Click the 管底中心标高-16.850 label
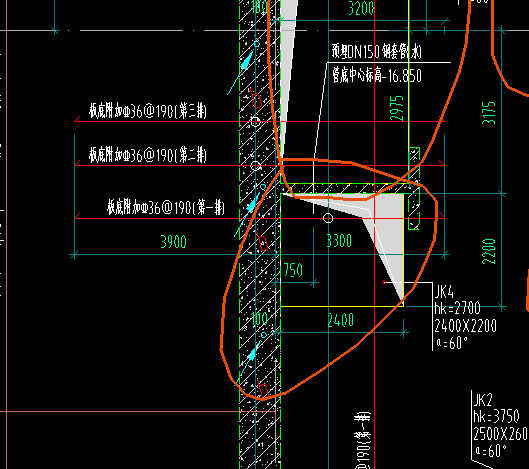 [x=377, y=75]
